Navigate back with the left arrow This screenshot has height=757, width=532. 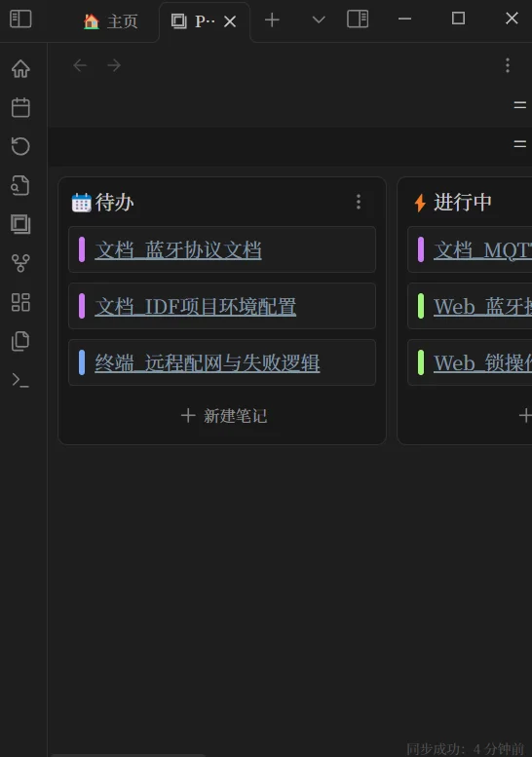[80, 65]
